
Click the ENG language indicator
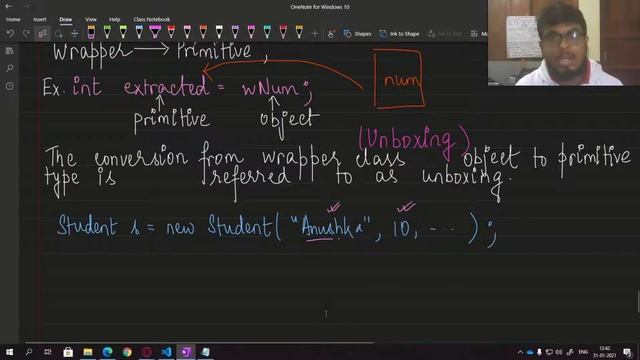point(583,352)
